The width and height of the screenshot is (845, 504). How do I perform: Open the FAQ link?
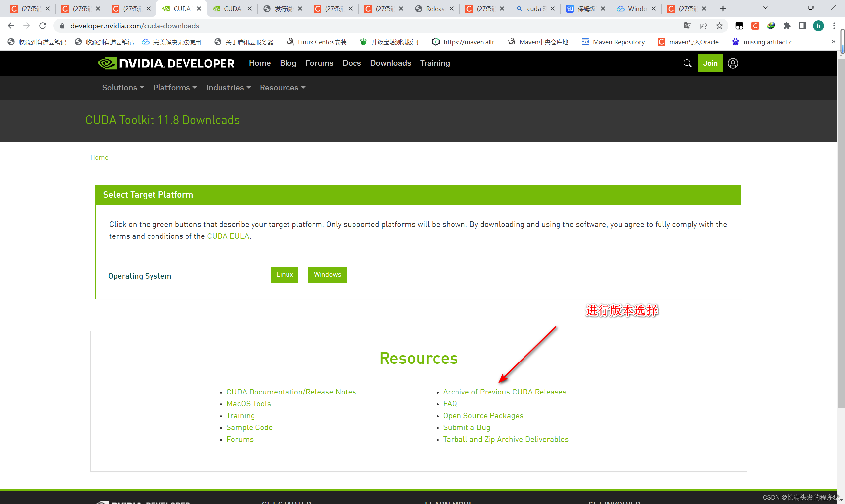(450, 404)
